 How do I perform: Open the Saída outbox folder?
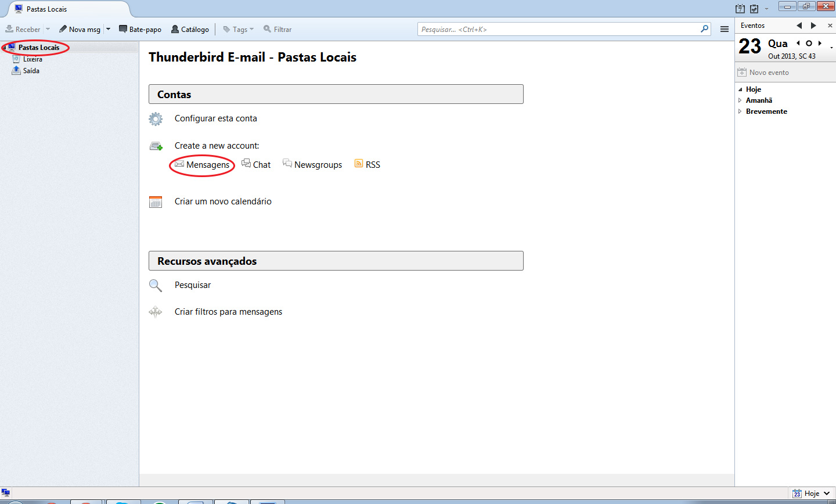point(31,71)
